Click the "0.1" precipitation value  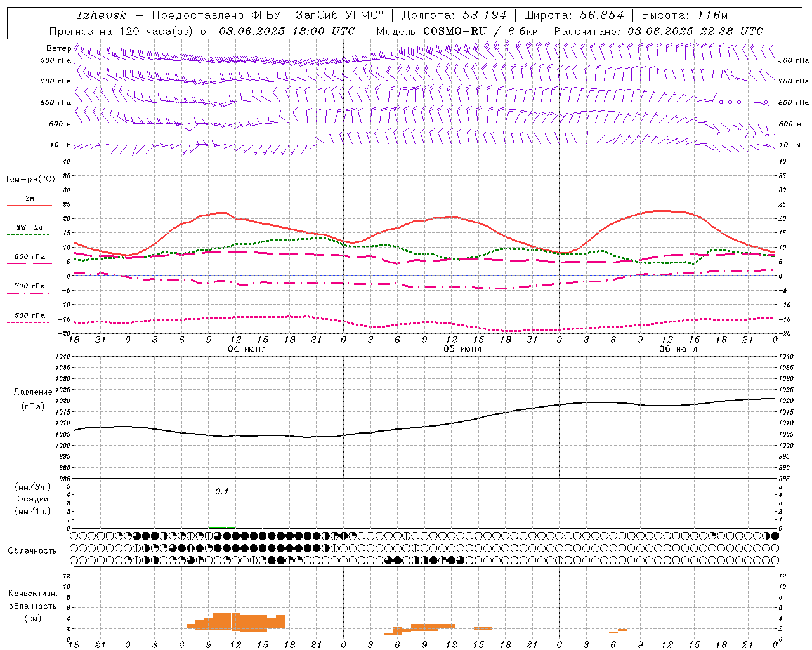tap(221, 491)
